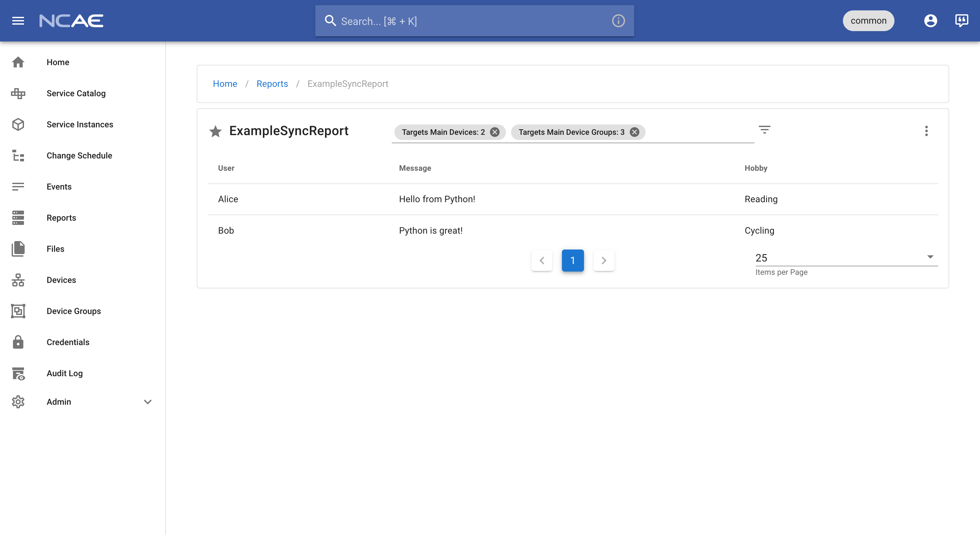Click the Reading hobby cell
The width and height of the screenshot is (980, 558).
click(x=761, y=199)
